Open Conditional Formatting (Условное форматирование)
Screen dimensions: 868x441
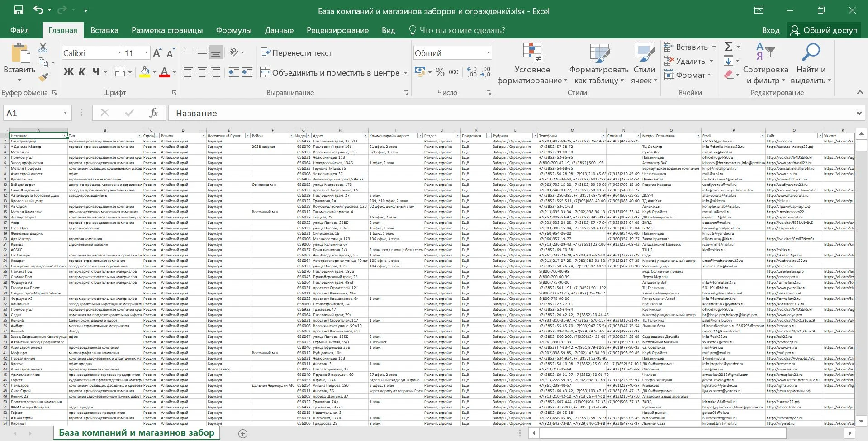point(532,64)
